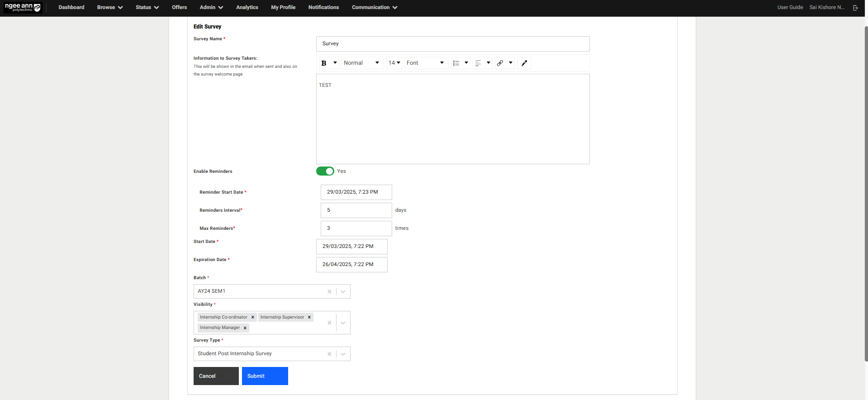Expand the Batch dropdown chevron
The height and width of the screenshot is (400, 868).
[x=343, y=291]
